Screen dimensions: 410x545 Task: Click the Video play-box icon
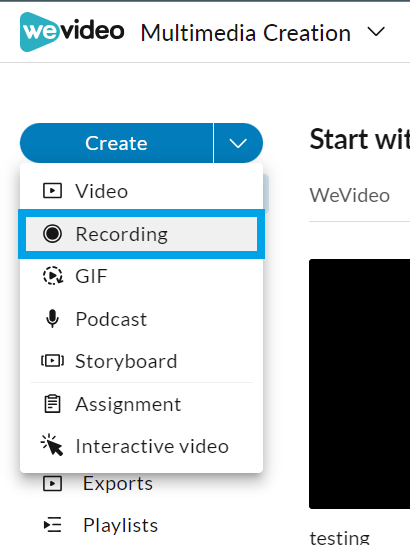(x=52, y=191)
